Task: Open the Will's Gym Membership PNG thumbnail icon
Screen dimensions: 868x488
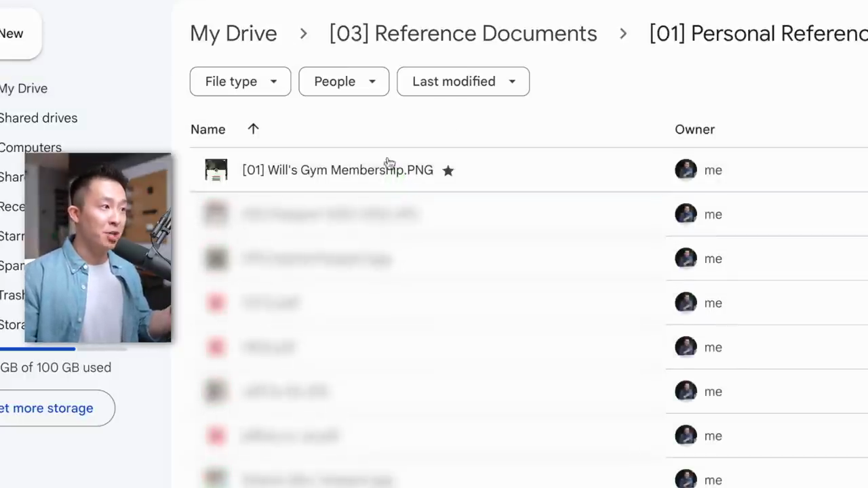Action: 216,170
